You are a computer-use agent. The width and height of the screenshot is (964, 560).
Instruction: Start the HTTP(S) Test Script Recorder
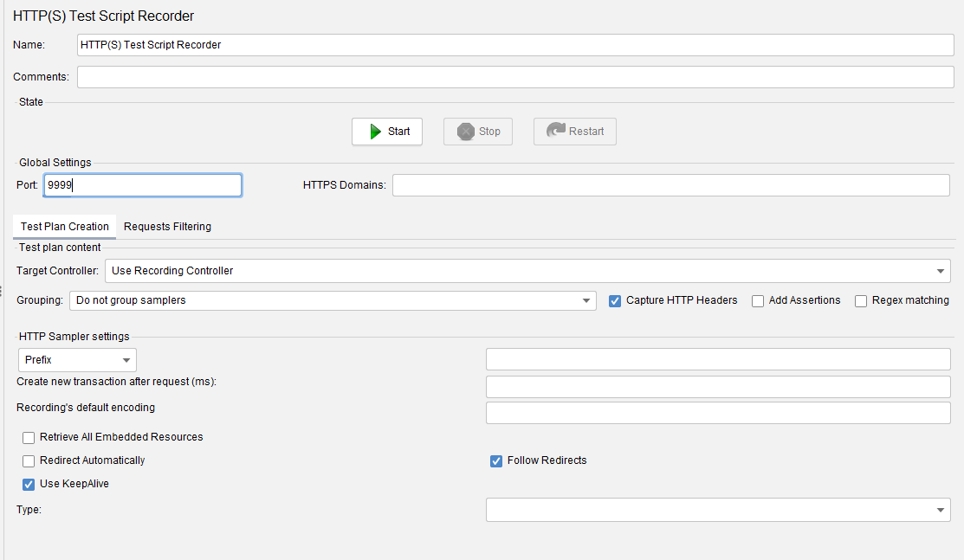tap(386, 132)
